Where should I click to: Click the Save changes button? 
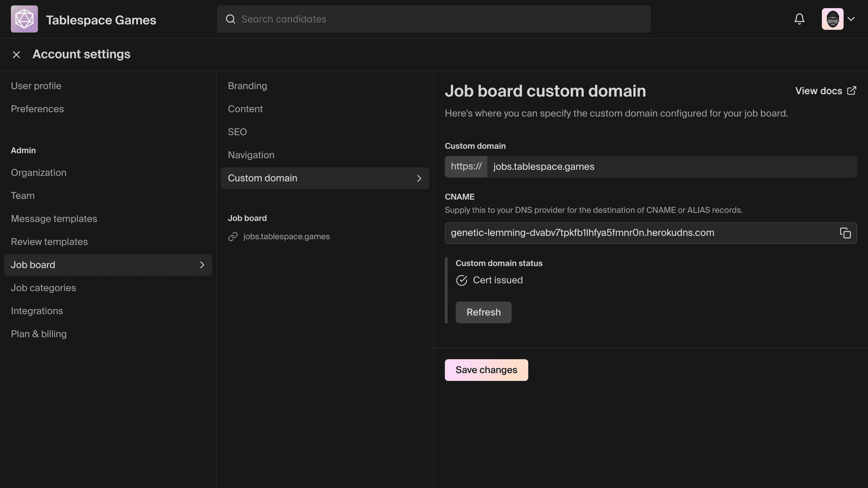point(486,370)
